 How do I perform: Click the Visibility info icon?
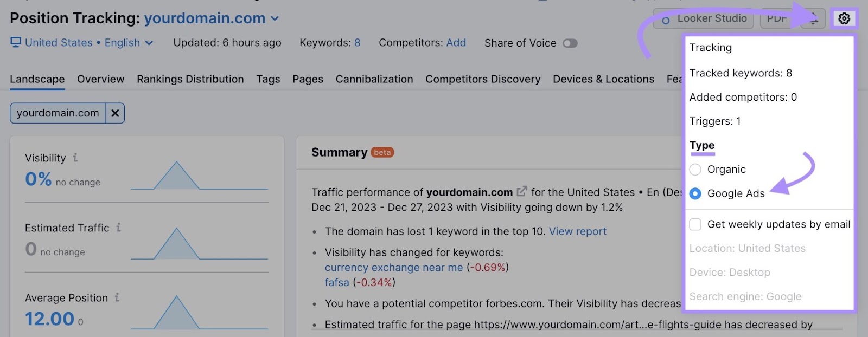[x=75, y=158]
